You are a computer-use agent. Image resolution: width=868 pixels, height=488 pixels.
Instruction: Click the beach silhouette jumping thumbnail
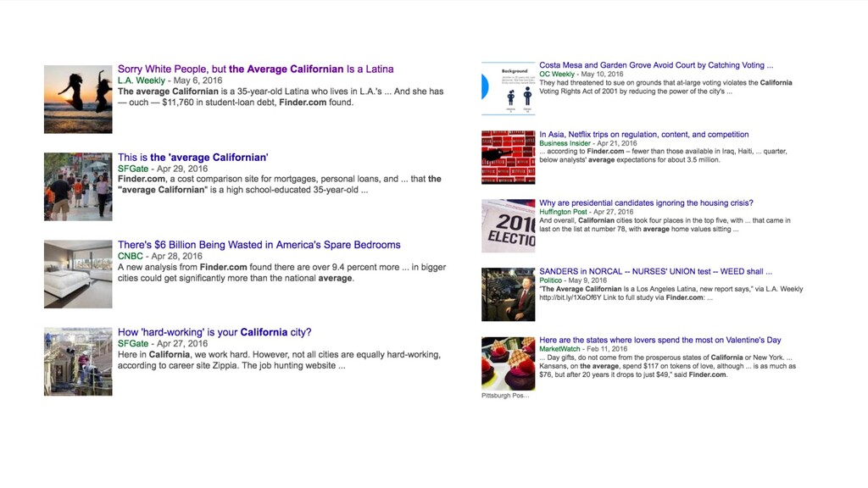pos(78,100)
